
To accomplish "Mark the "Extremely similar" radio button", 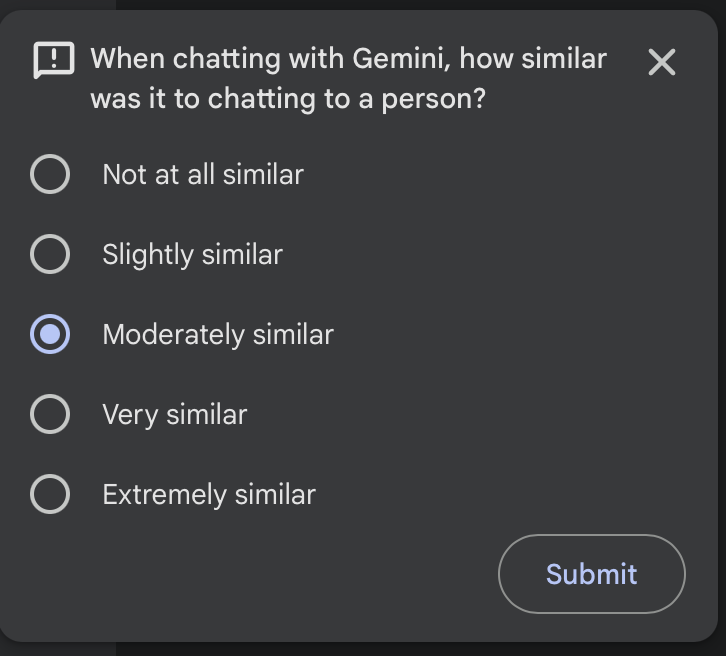I will coord(50,494).
